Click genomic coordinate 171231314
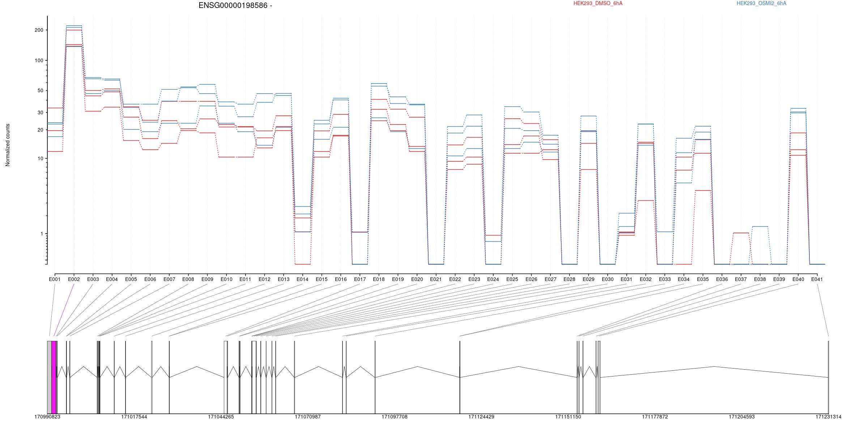This screenshot has width=868, height=434. coord(829,417)
